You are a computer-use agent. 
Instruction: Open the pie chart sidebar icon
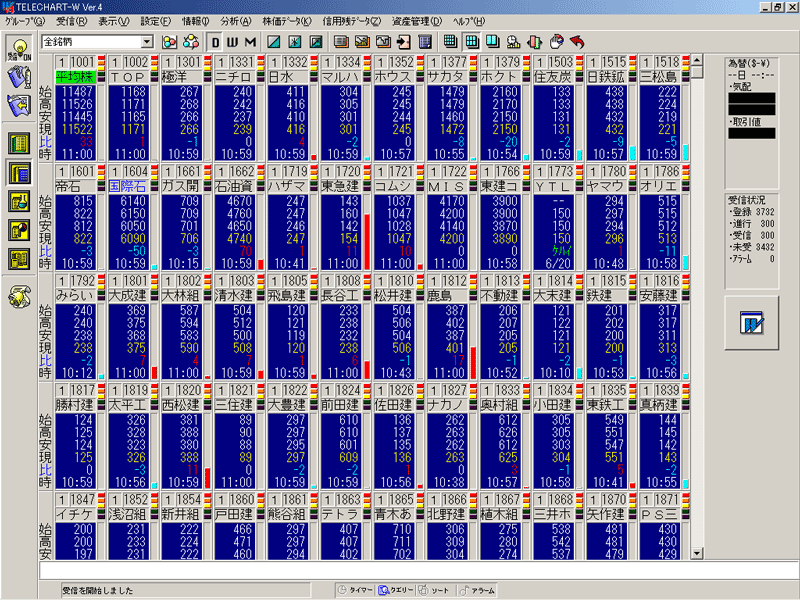point(19,231)
